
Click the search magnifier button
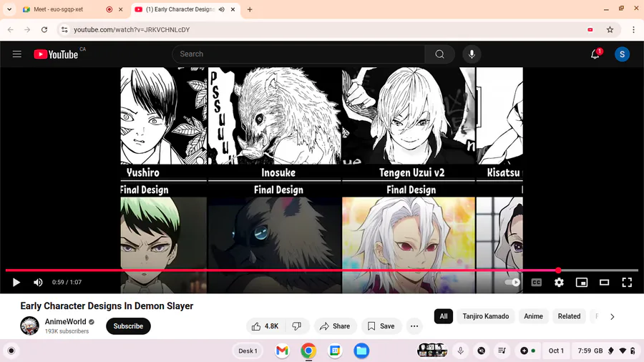tap(439, 54)
